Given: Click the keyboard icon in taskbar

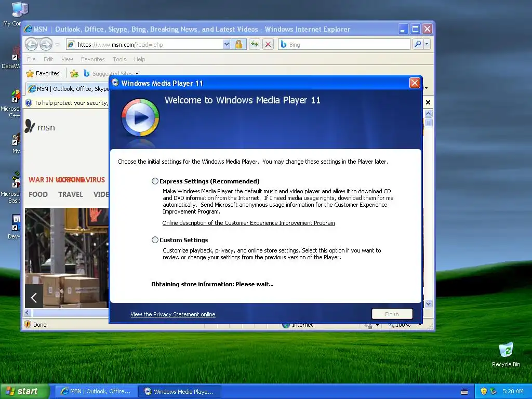Looking at the screenshot, I should point(464,392).
